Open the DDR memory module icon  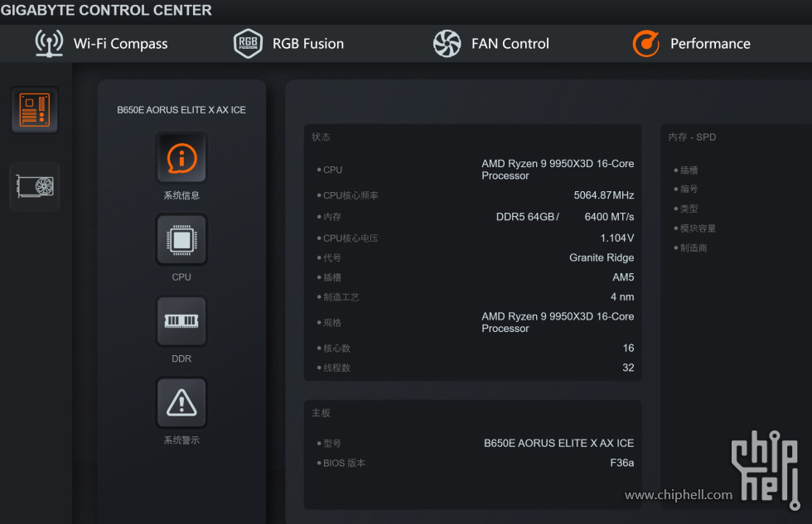(181, 320)
